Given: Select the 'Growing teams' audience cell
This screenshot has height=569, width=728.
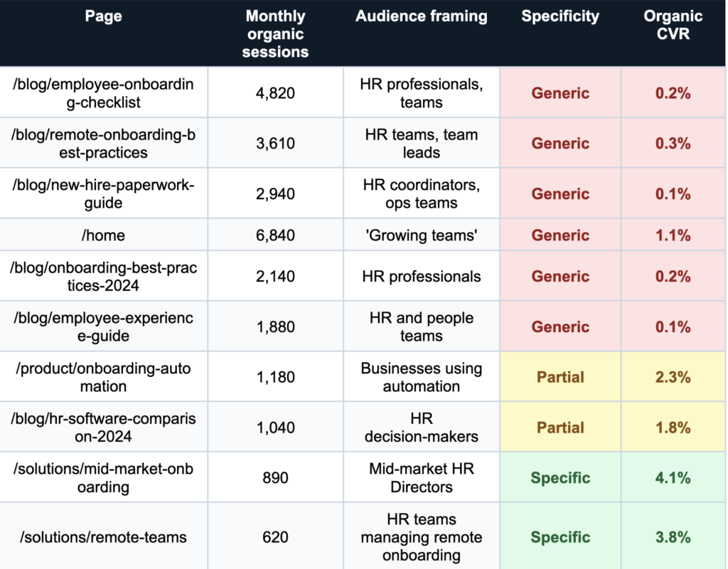Looking at the screenshot, I should tap(422, 235).
